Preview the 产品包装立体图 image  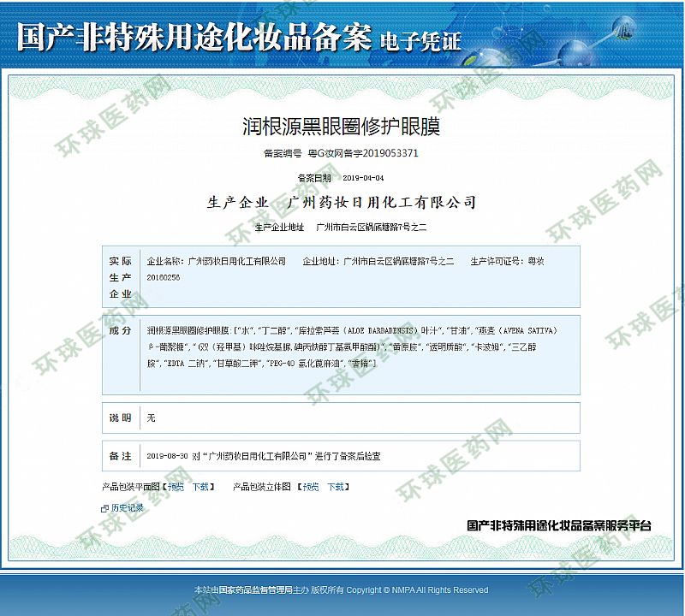pos(310,487)
